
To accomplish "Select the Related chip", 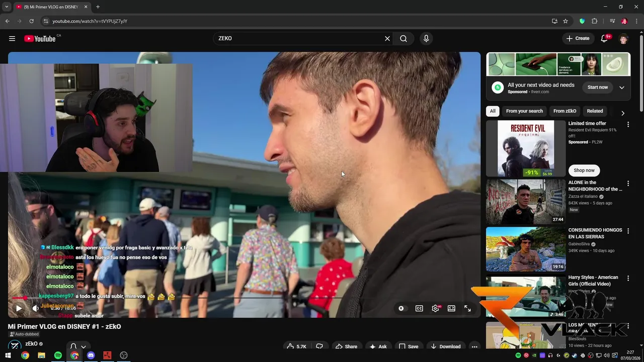I will click(595, 111).
